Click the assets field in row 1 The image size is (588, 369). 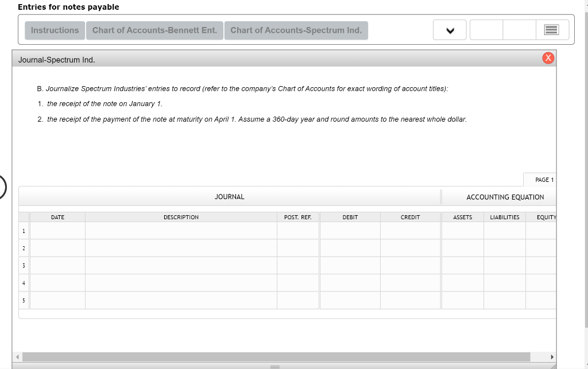463,231
